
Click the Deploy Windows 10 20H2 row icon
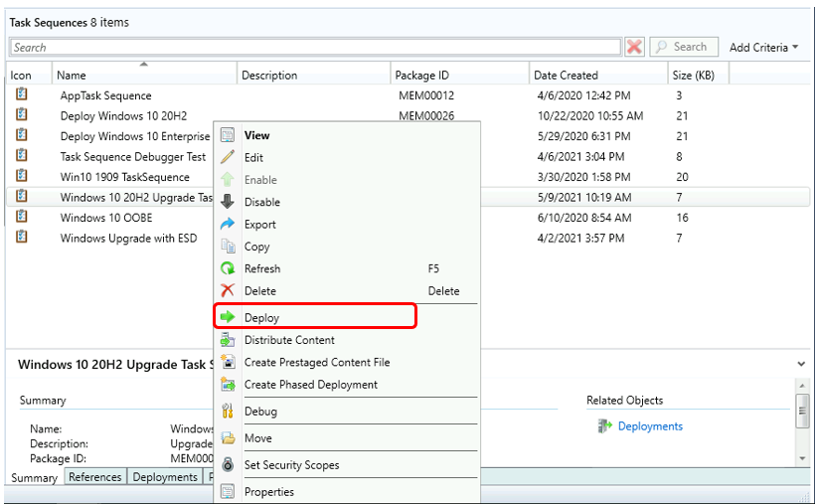(x=21, y=114)
